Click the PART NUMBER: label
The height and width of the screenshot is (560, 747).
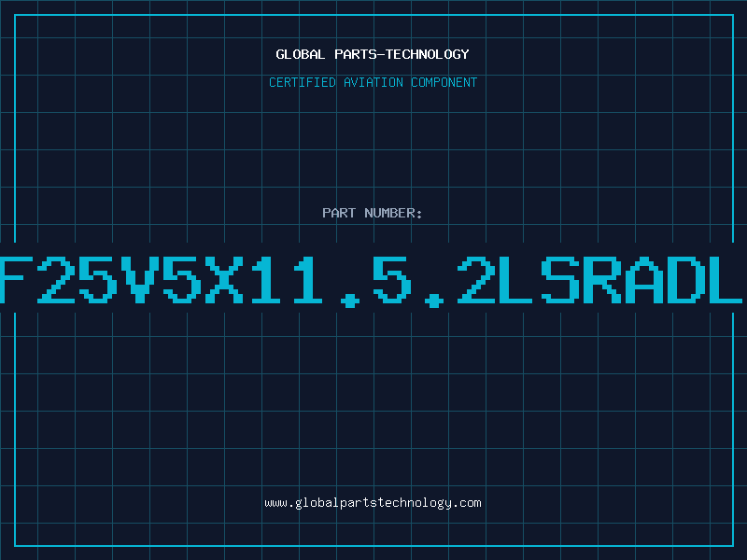[x=373, y=213]
